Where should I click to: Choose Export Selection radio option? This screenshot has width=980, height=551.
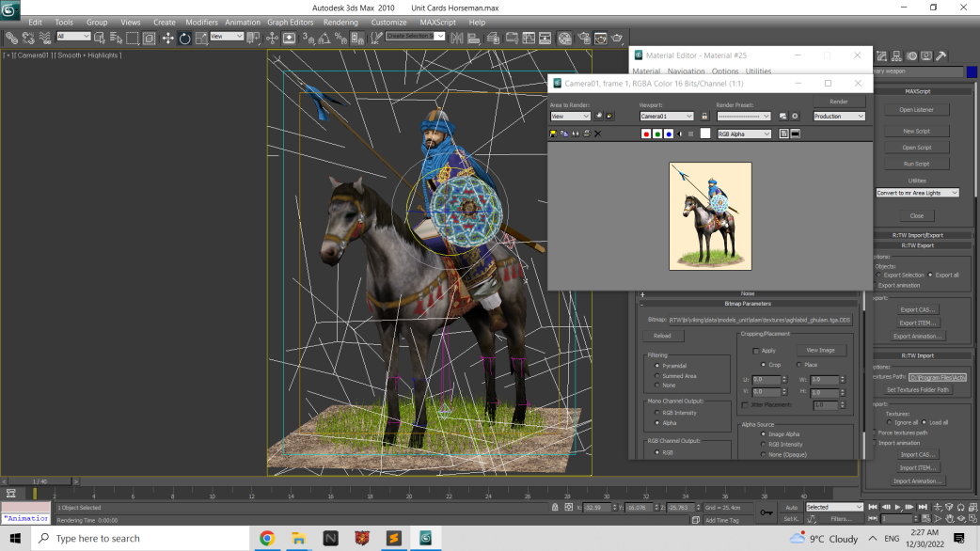tap(878, 275)
